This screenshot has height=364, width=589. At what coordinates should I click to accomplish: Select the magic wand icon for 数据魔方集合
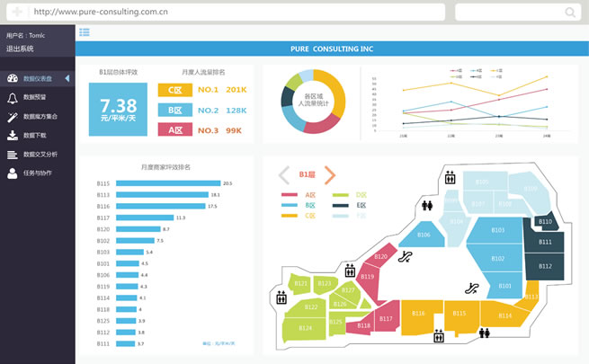click(x=13, y=117)
